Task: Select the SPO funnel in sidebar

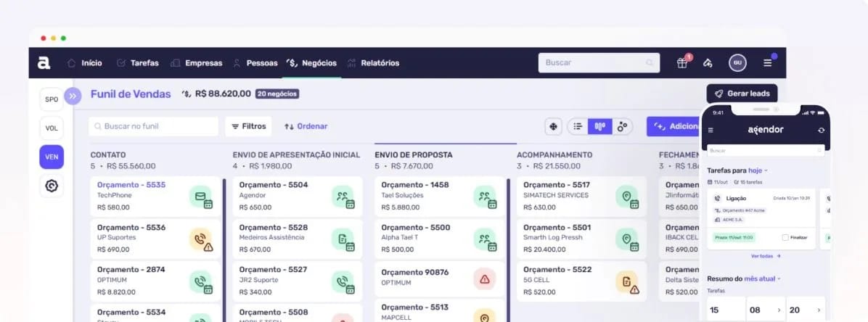Action: pos(52,99)
